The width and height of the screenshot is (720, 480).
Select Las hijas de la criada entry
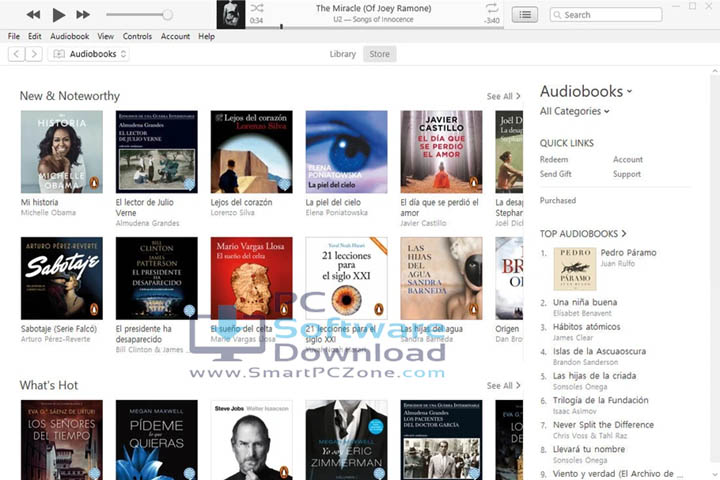(x=594, y=376)
